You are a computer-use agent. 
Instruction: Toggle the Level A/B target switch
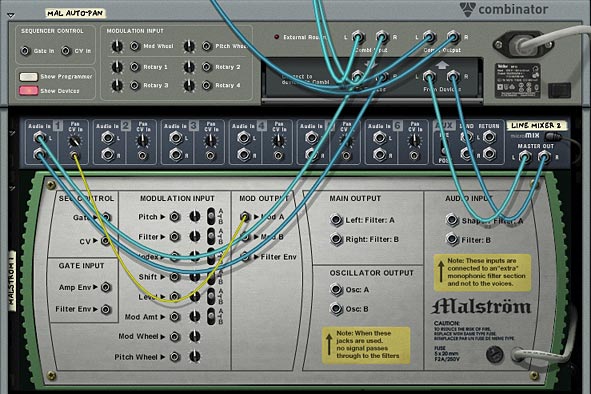(211, 296)
